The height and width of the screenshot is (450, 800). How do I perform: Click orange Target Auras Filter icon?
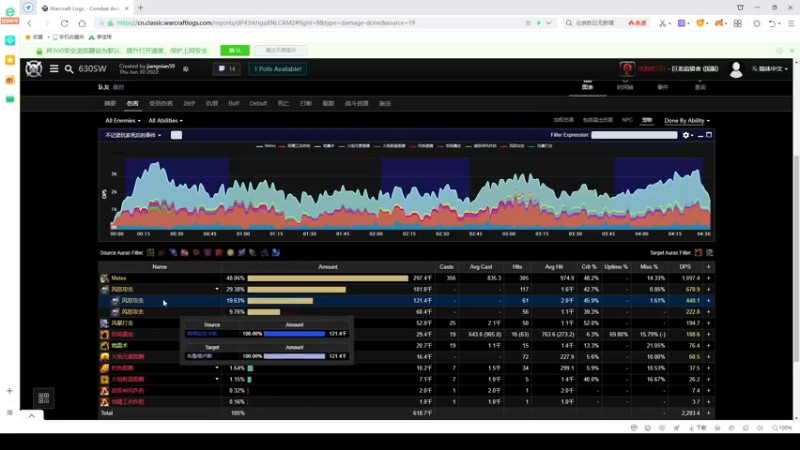pyautogui.click(x=698, y=253)
